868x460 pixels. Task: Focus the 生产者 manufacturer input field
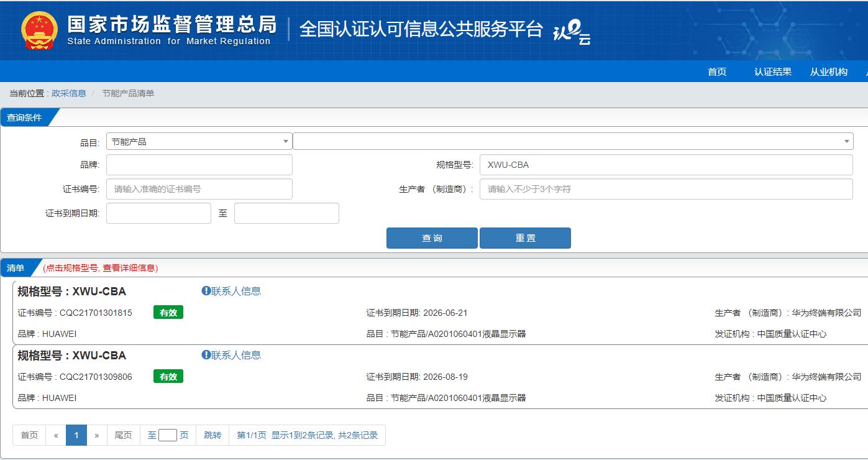666,189
